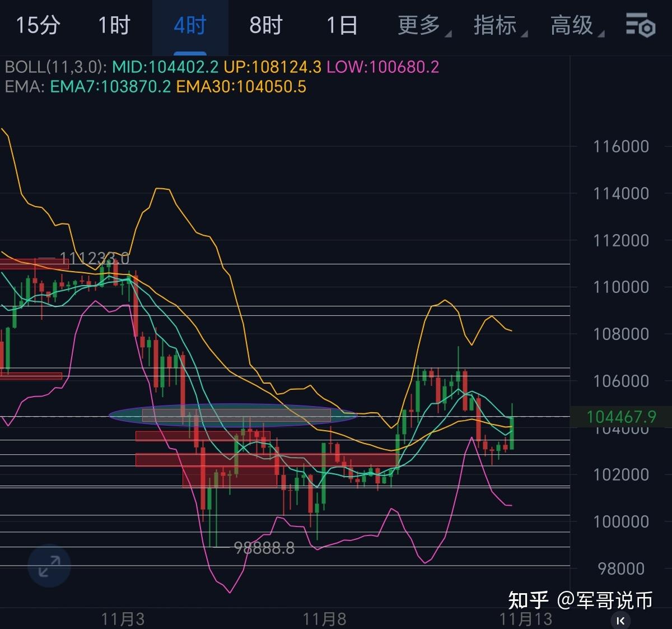The image size is (672, 629).
Task: Toggle the EMA30 indicator value display
Action: 241,87
